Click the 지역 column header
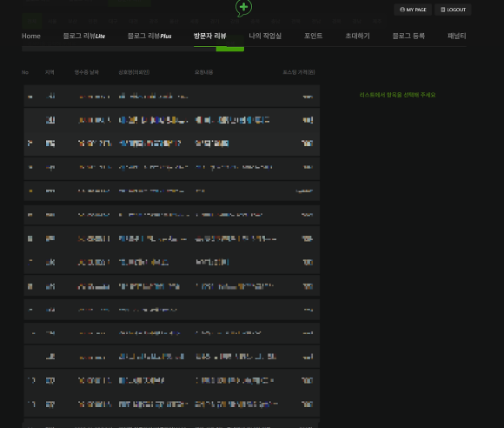 point(50,72)
